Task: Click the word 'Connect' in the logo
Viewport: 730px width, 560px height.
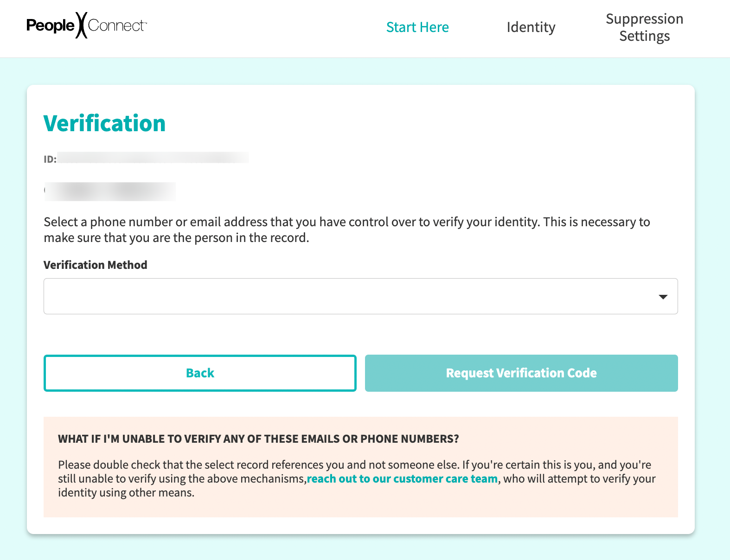Action: point(116,25)
